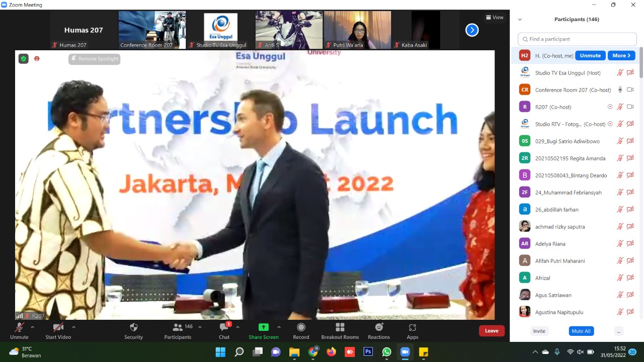Open audio options arrow beside Unmute

[x=33, y=327]
